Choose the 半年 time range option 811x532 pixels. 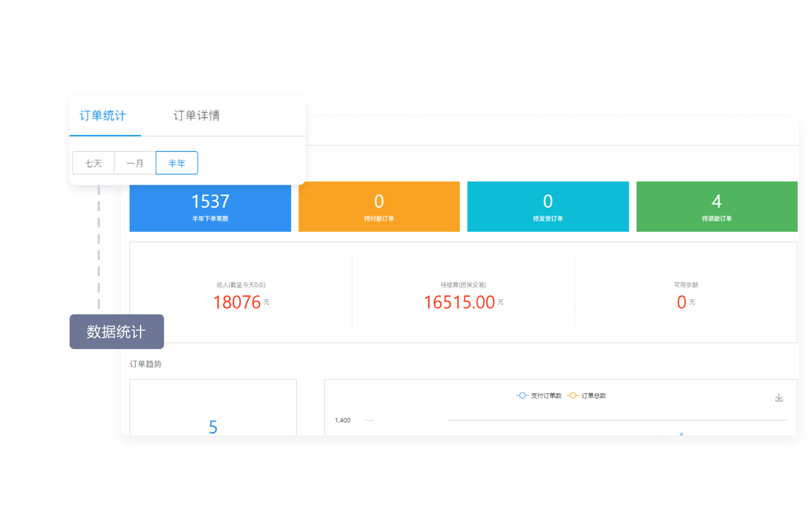coord(176,163)
